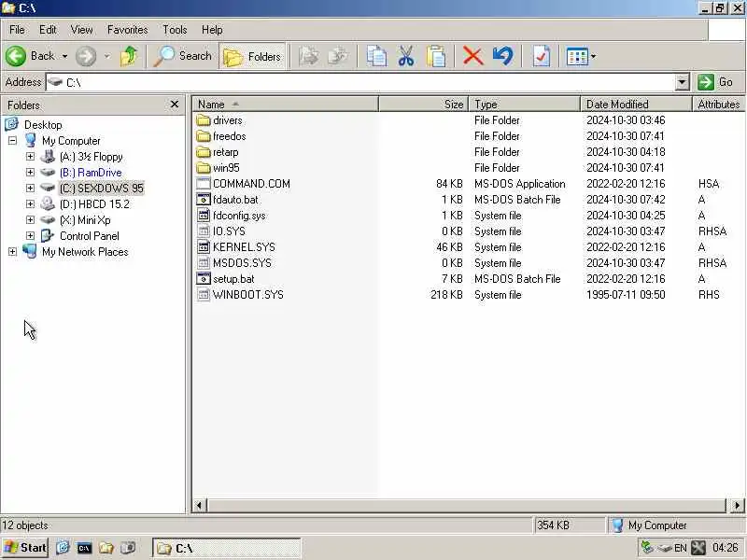
Task: Click the Copy To toolbar icon
Action: point(338,56)
